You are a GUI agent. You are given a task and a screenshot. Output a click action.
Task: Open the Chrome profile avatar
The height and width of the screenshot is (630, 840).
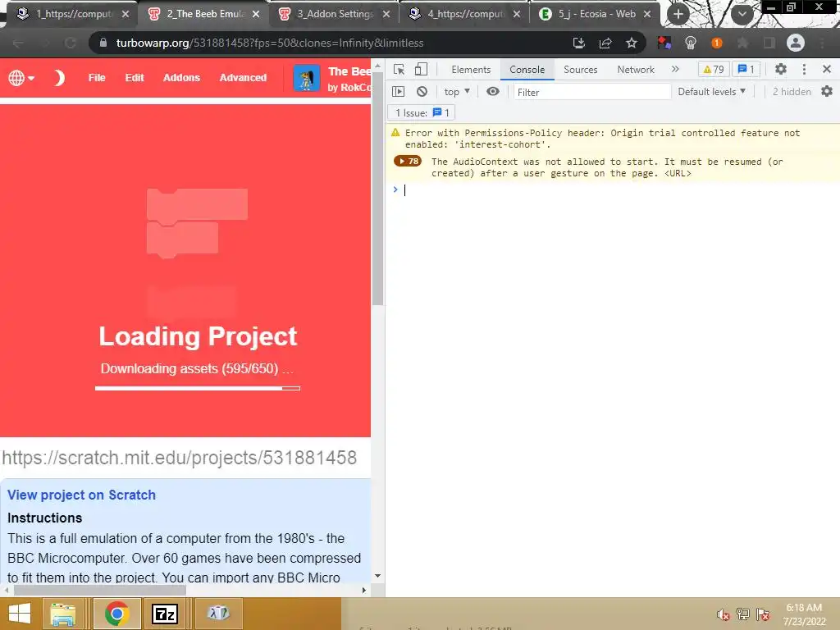796,43
